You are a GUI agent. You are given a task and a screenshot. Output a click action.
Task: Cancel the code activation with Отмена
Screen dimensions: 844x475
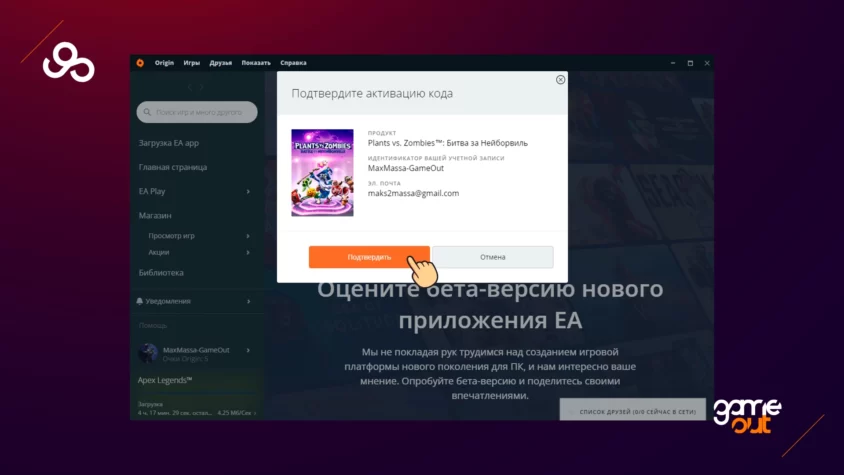tap(493, 257)
